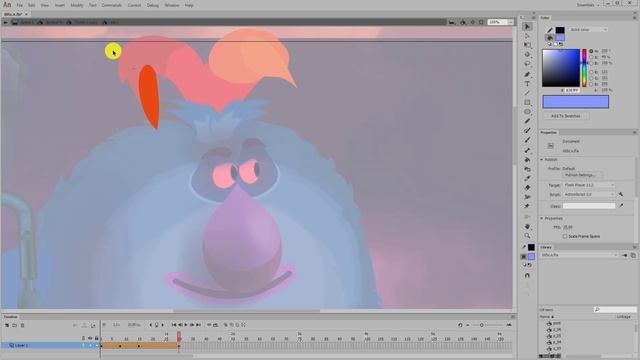Click the Class input field
The width and height of the screenshot is (640, 360).
pos(589,206)
